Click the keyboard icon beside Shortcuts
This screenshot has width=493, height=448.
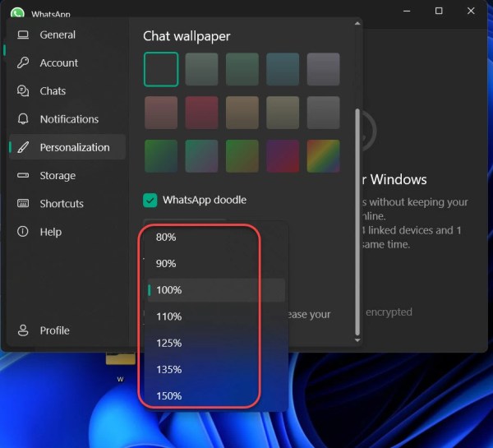coord(23,203)
